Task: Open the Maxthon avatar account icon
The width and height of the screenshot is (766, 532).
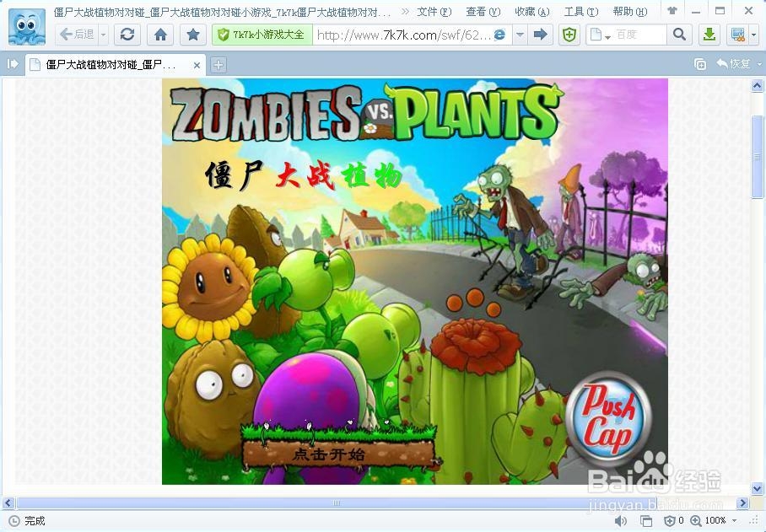Action: [x=27, y=26]
